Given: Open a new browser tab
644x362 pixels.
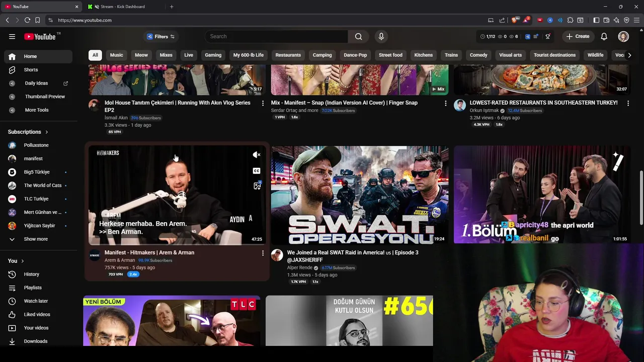Looking at the screenshot, I should click(172, 7).
